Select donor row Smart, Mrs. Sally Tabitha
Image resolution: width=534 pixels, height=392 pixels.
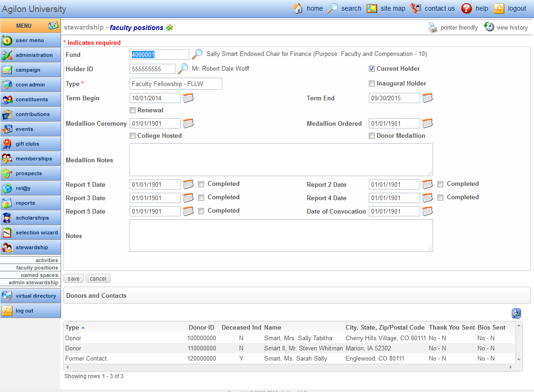pos(290,338)
